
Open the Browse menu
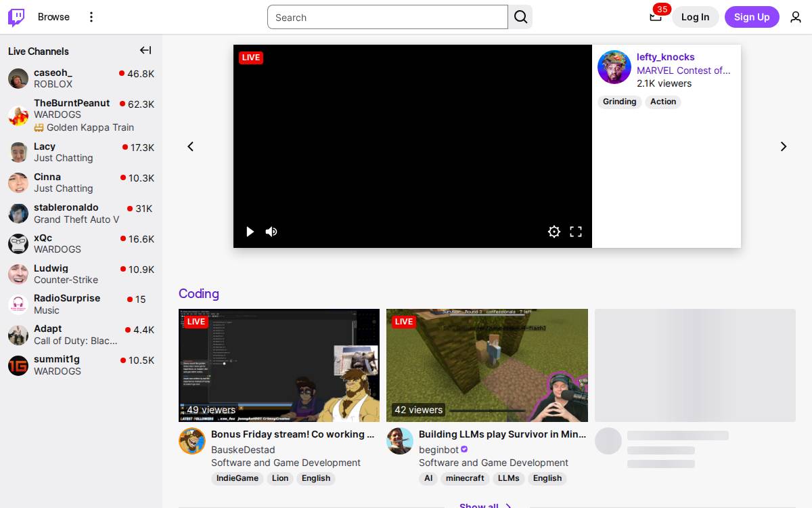[53, 17]
